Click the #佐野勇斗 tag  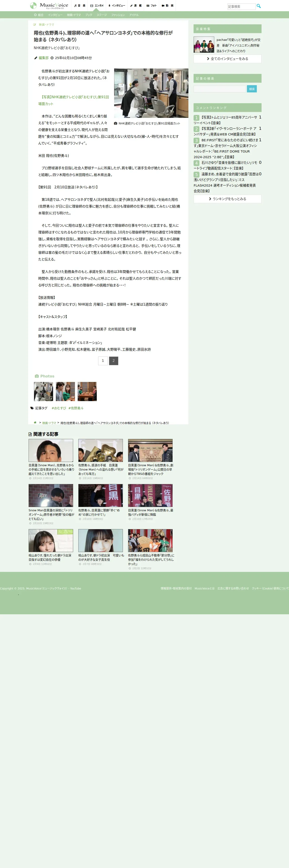click(76, 408)
